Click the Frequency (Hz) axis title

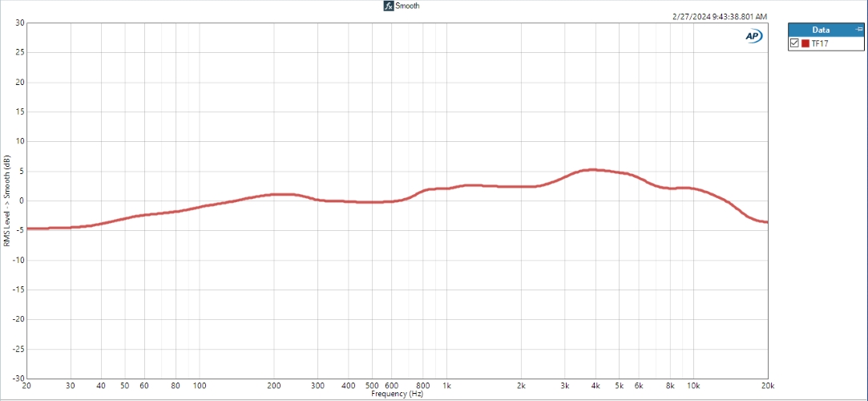397,394
